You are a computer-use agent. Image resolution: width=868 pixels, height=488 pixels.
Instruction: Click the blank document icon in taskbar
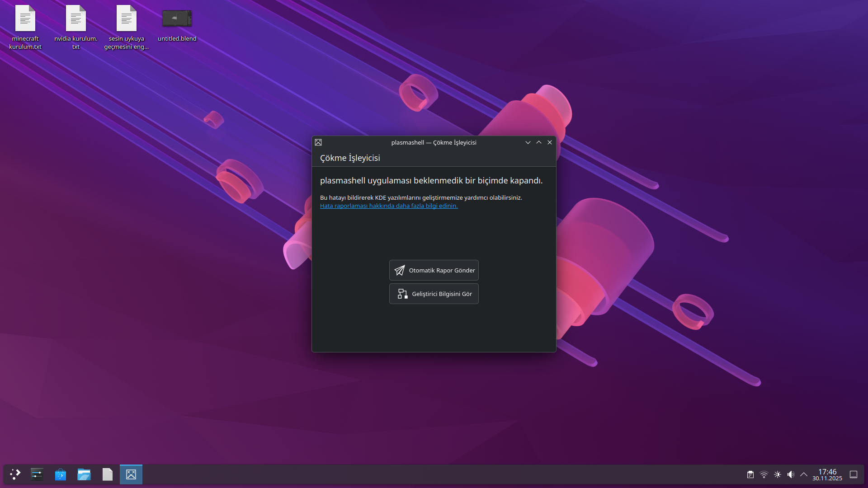108,474
